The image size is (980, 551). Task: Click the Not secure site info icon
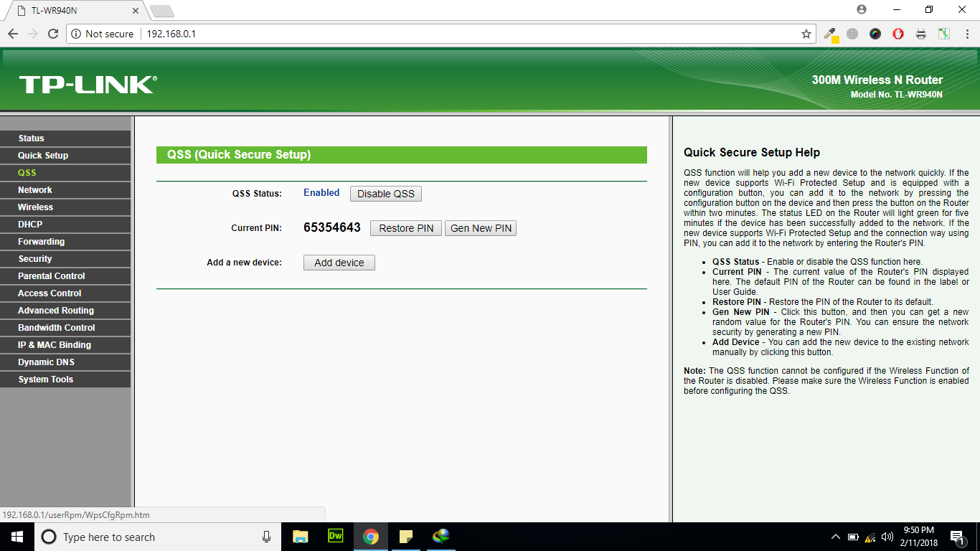[x=77, y=34]
